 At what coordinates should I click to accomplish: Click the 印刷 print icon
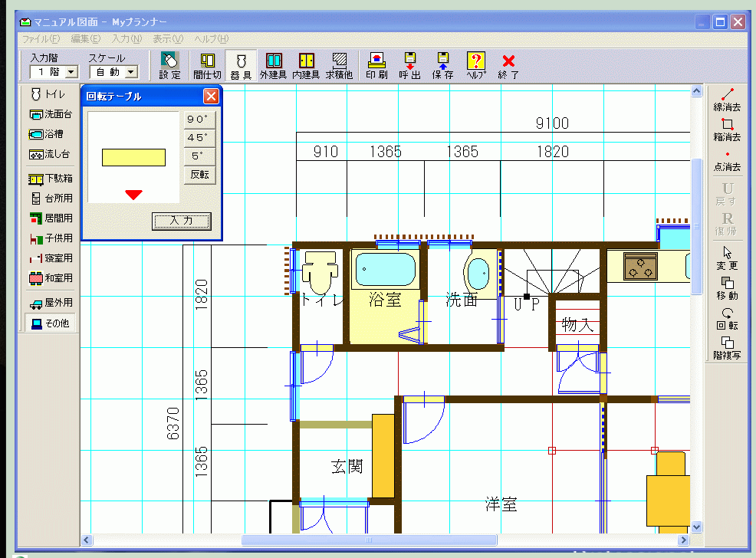pos(376,67)
